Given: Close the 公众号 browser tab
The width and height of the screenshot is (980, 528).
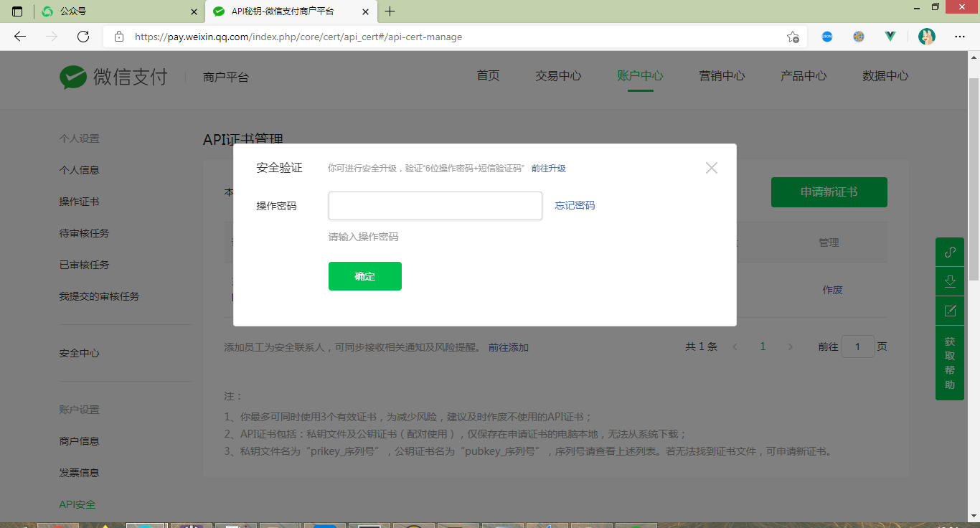Looking at the screenshot, I should (194, 11).
